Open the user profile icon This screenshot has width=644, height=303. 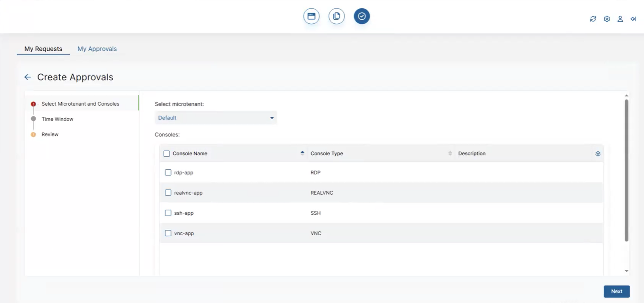coord(620,19)
